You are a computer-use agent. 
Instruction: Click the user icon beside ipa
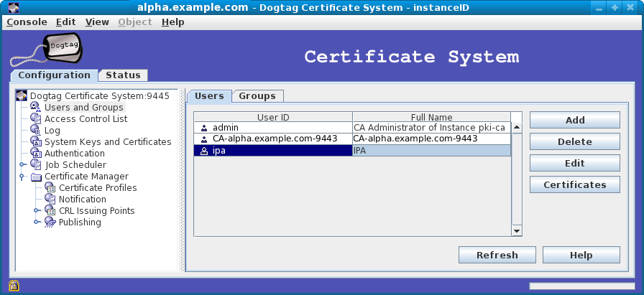tap(204, 151)
